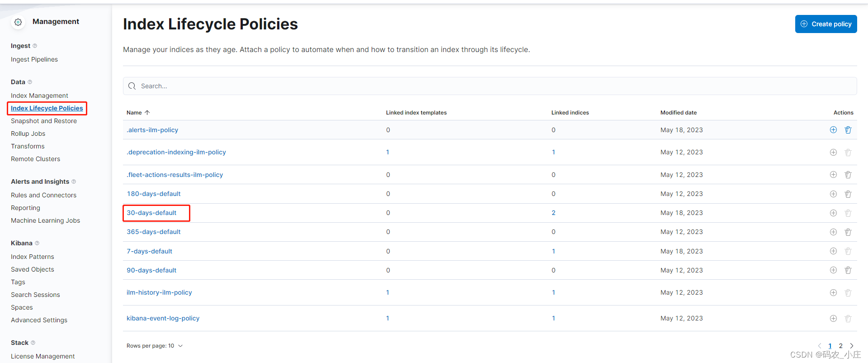Click linked templates count for ilm-history-ilm-policy
The image size is (868, 363).
(x=387, y=292)
